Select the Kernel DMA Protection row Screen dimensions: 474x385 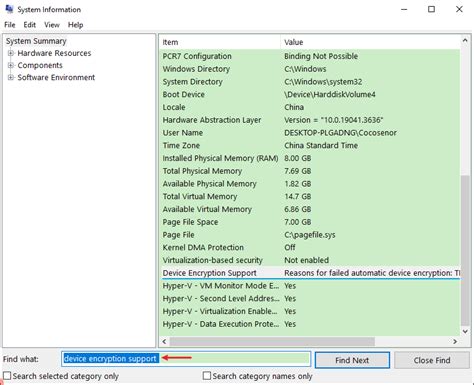310,247
